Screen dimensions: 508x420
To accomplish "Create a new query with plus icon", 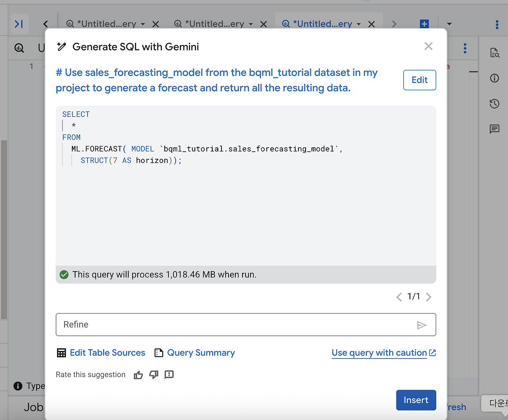I will click(424, 24).
